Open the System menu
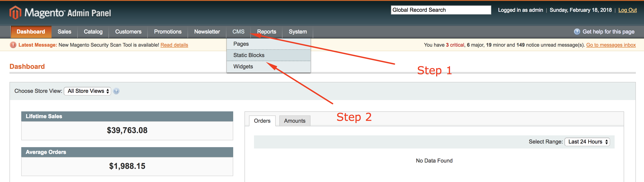 click(298, 32)
